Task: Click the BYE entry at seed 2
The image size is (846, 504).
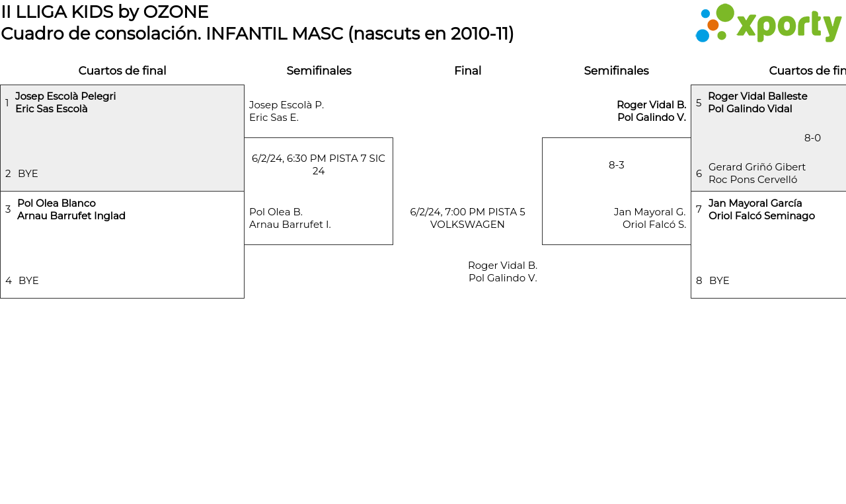Action: [28, 174]
